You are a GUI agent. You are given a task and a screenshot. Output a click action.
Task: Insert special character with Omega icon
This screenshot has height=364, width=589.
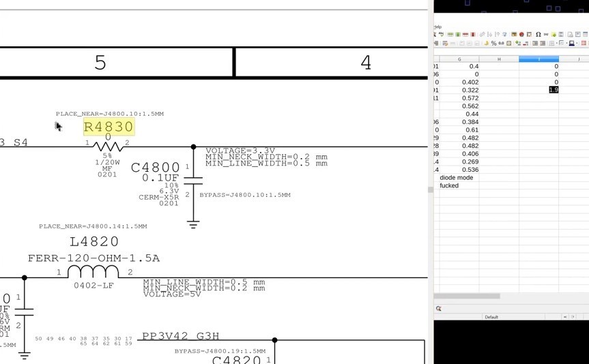tap(538, 35)
